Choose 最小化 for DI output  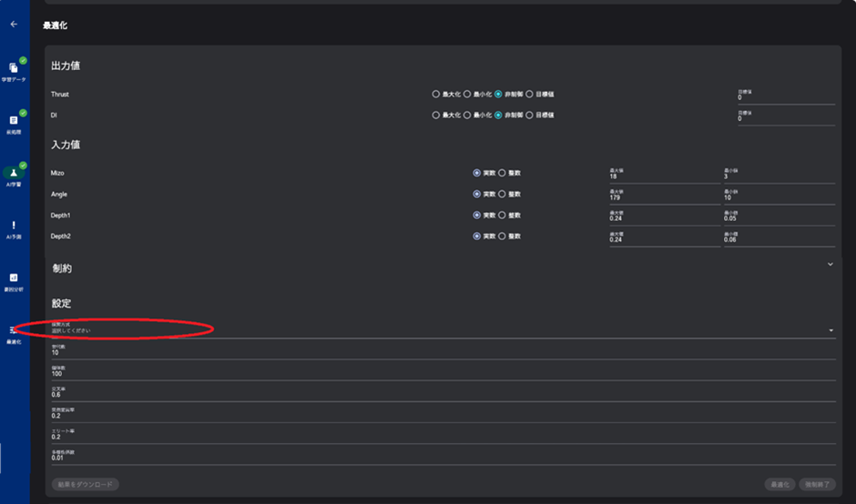(467, 115)
